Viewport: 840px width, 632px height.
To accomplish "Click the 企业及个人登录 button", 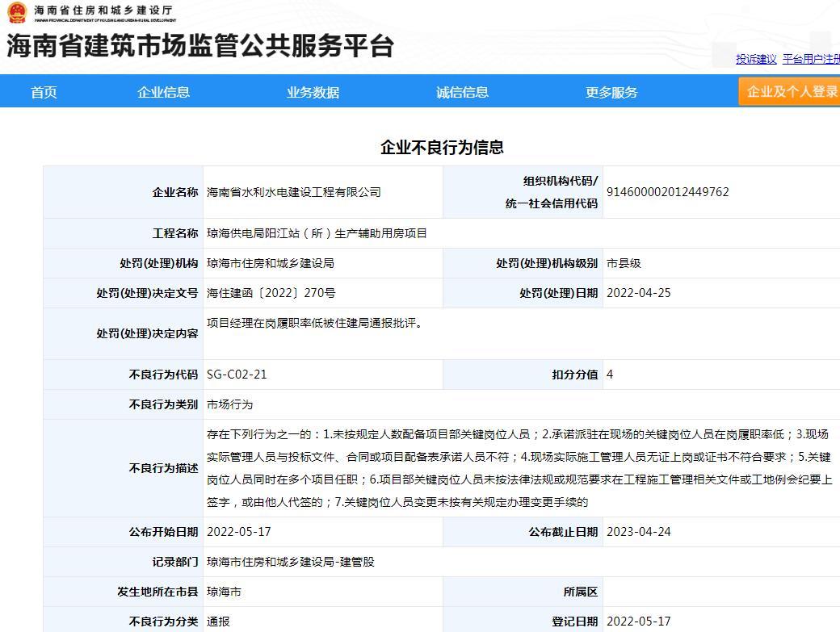I will 789,91.
